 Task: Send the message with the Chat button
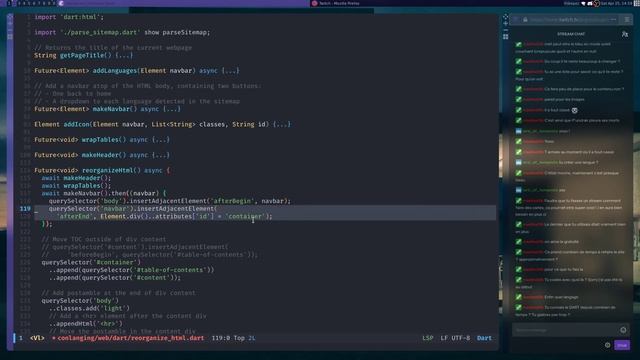pyautogui.click(x=622, y=345)
